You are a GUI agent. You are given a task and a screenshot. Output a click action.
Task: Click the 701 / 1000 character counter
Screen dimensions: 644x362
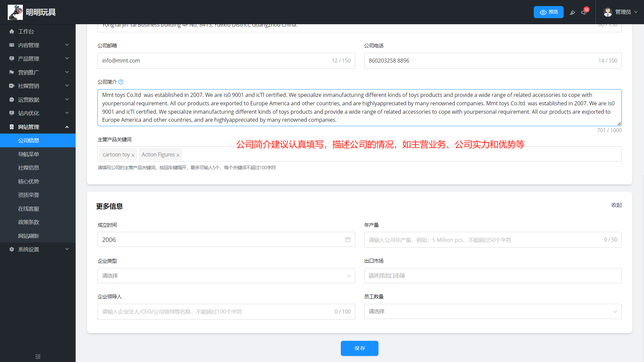(x=609, y=130)
